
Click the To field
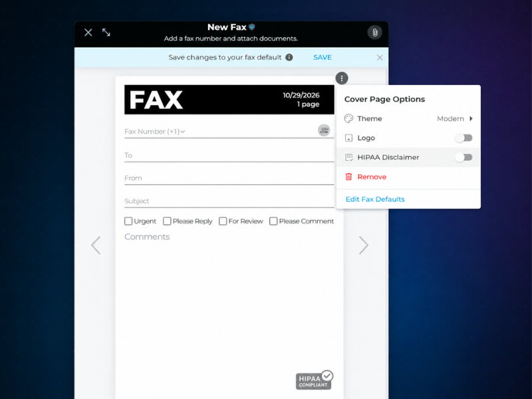pyautogui.click(x=229, y=156)
